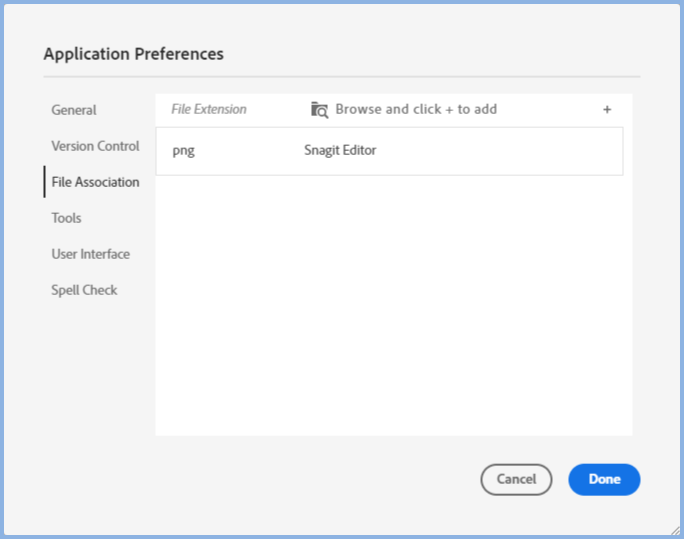
Task: Select the File Association tab
Action: coord(95,182)
